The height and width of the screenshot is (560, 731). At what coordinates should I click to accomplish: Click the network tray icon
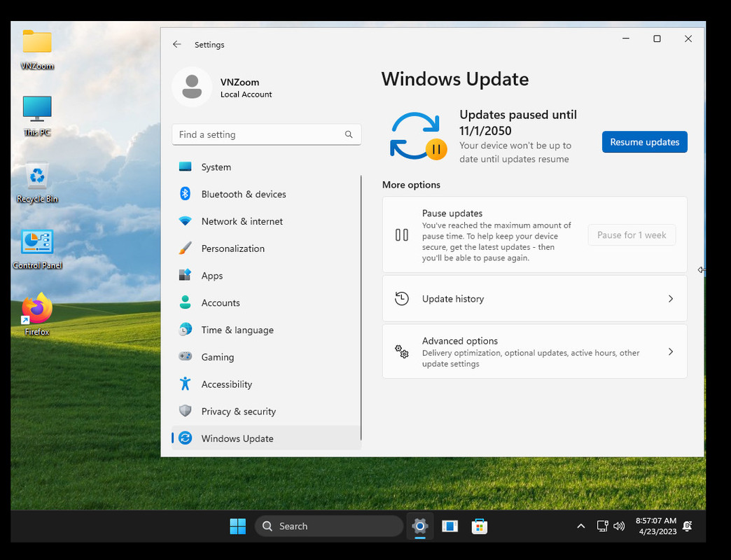pyautogui.click(x=602, y=526)
